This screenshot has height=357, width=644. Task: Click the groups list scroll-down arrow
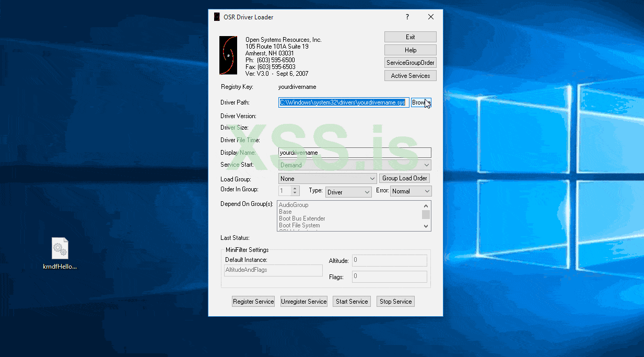point(426,226)
